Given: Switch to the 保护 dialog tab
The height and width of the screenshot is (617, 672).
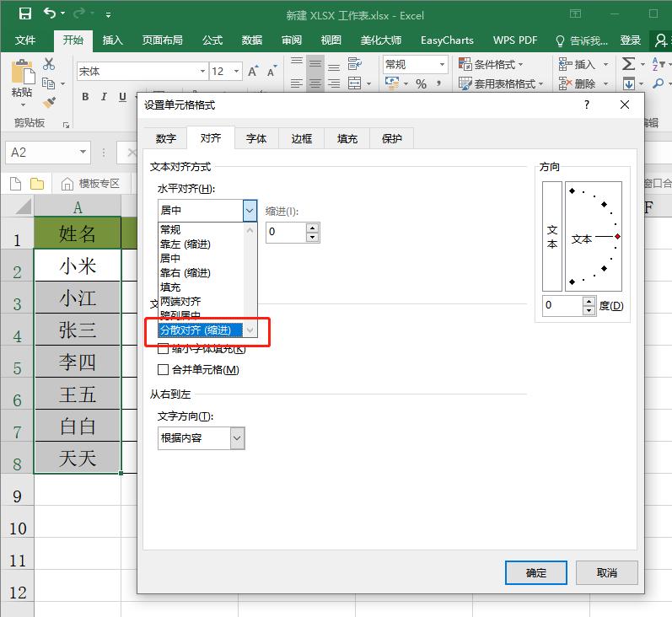Looking at the screenshot, I should point(392,138).
